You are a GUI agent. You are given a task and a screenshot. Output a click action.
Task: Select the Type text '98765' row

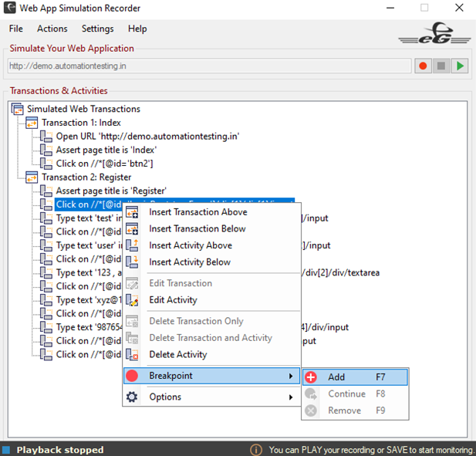click(89, 327)
